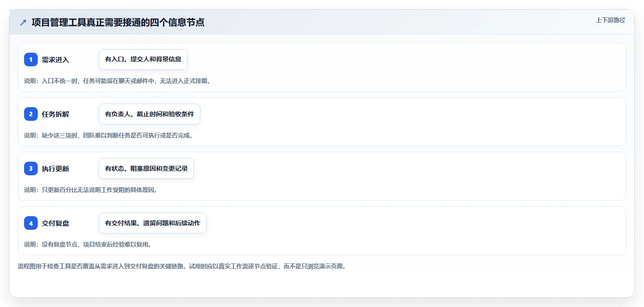Viewport: 644px width, 307px height.
Task: Click the note starting 说明：没有复盘节点
Action: coord(87,244)
